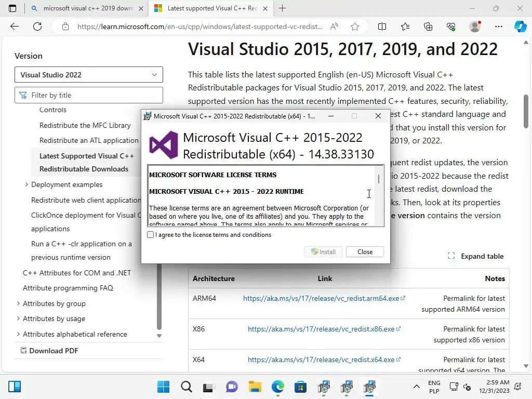Open Redistribute the MFC Library in sidebar

point(85,125)
